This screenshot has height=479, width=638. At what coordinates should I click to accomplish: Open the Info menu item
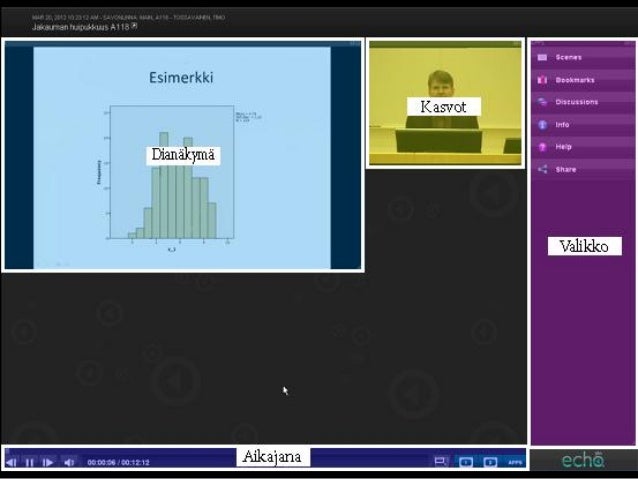pos(583,125)
